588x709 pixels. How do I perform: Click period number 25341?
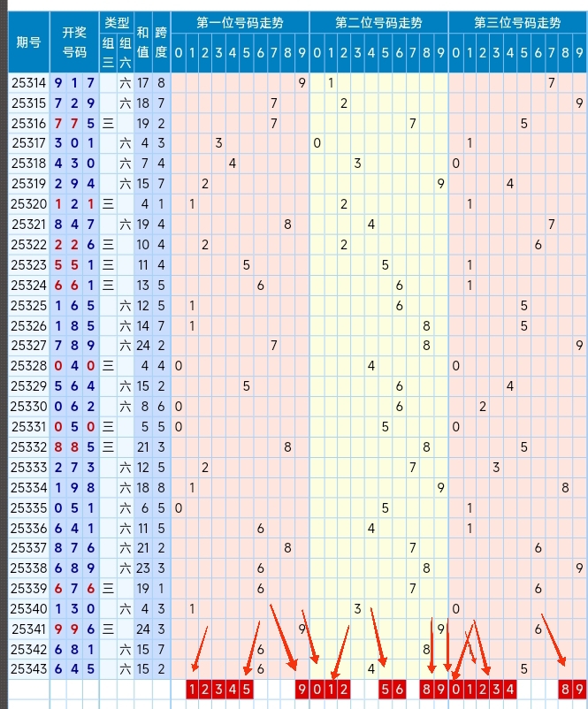pyautogui.click(x=29, y=629)
